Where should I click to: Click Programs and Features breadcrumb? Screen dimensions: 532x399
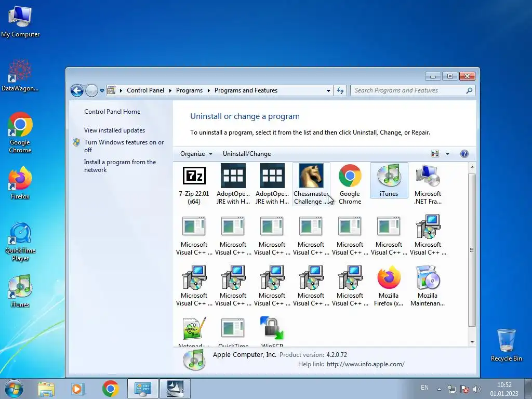[246, 90]
